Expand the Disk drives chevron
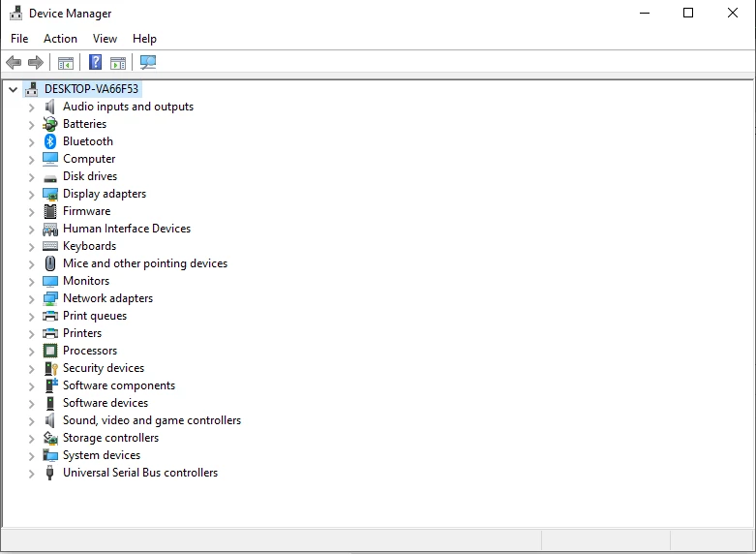The width and height of the screenshot is (756, 554). click(31, 176)
